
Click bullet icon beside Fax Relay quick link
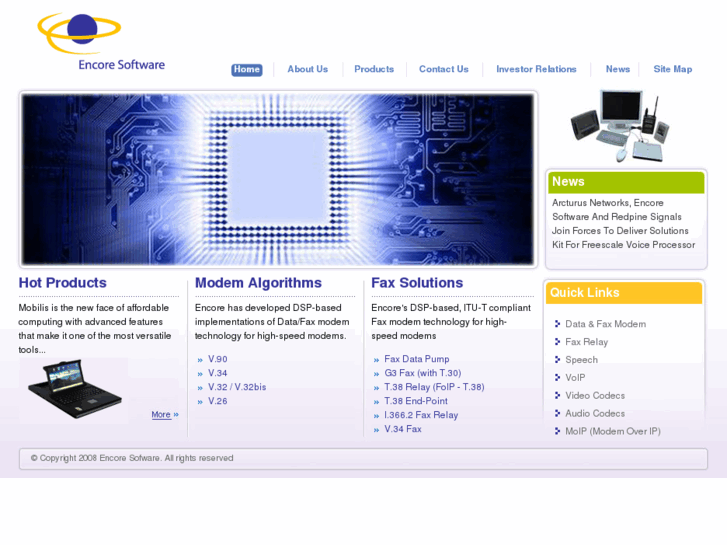(557, 342)
